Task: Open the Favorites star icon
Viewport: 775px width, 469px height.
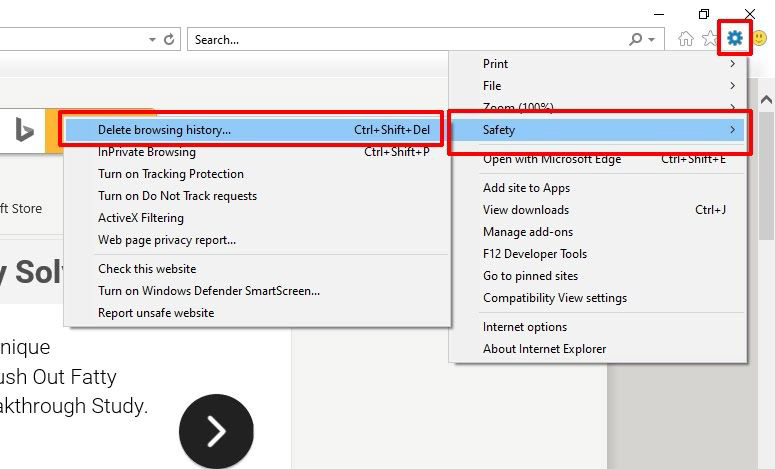Action: 710,38
